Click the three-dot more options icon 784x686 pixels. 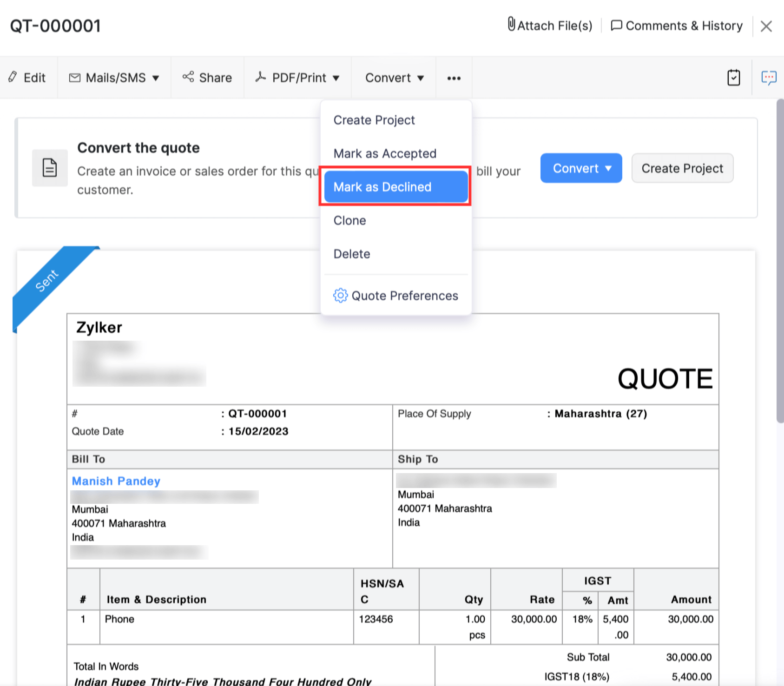coord(454,78)
